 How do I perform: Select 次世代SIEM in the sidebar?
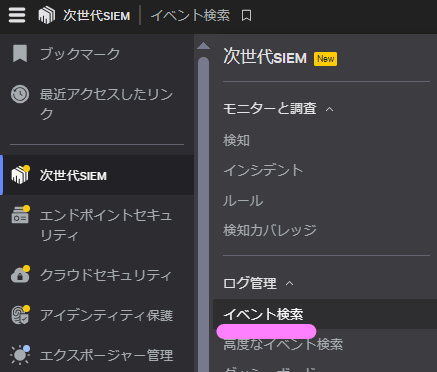click(x=97, y=175)
